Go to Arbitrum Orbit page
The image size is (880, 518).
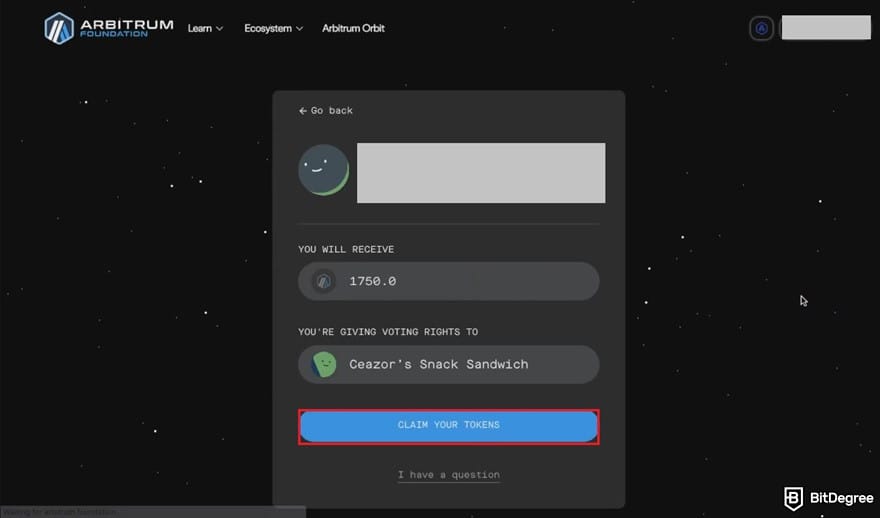coord(353,28)
